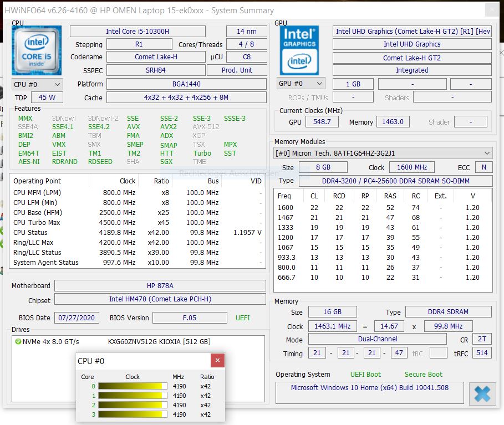Click the 1333 frequency row in timings table

point(383,227)
